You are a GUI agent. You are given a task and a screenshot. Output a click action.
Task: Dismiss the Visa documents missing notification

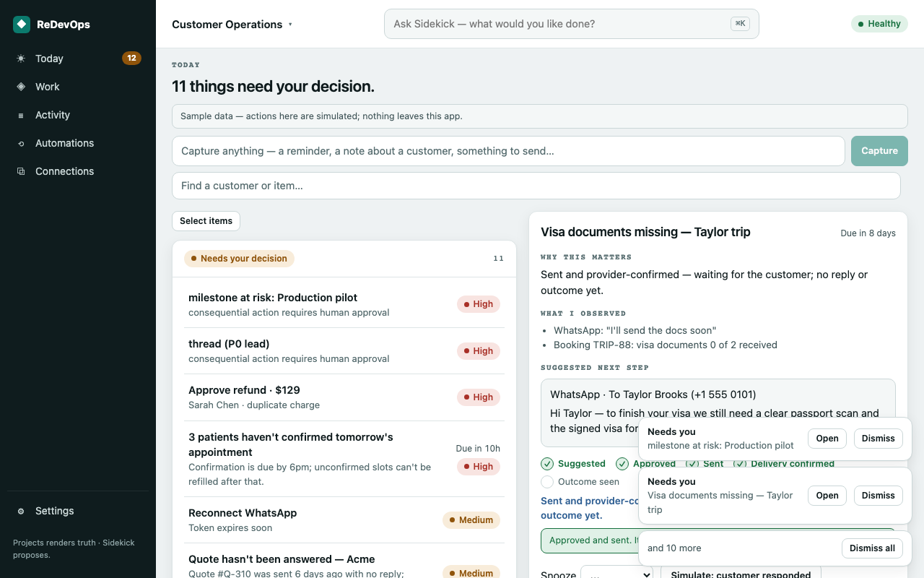(879, 496)
